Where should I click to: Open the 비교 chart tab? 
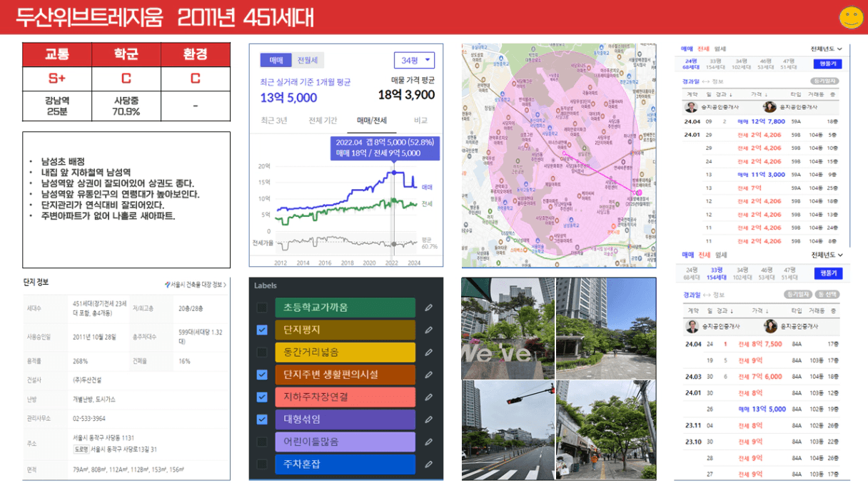pyautogui.click(x=421, y=121)
